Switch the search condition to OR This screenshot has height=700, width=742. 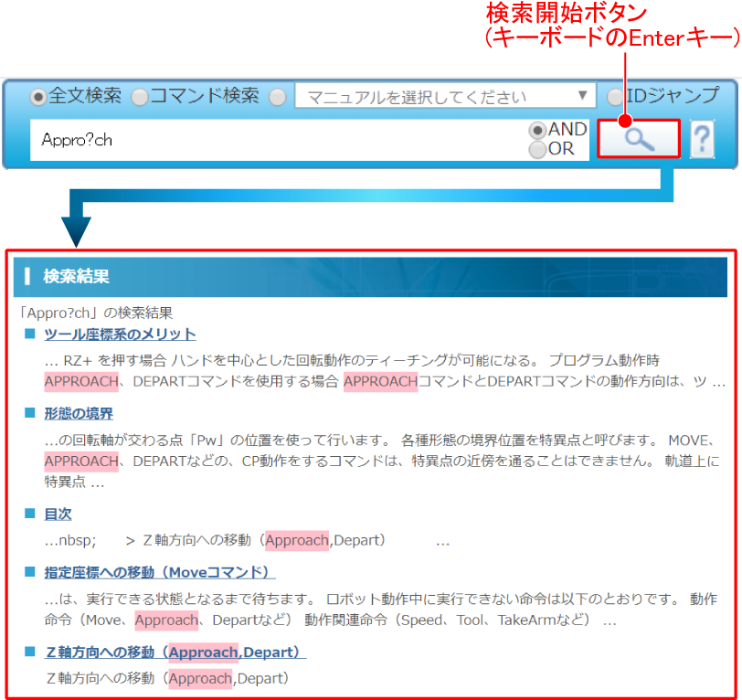click(x=537, y=149)
